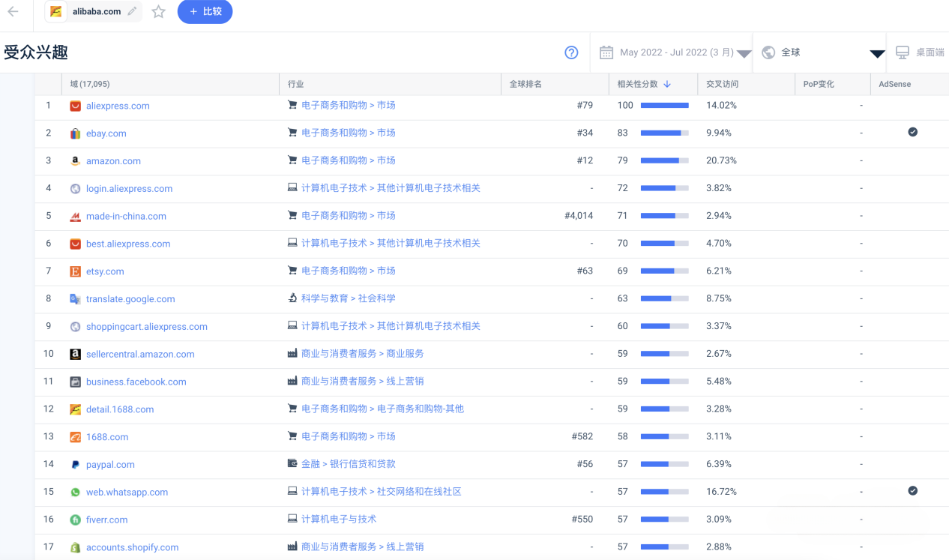Image resolution: width=949 pixels, height=560 pixels.
Task: Open the 桌面端 device selector
Action: pyautogui.click(x=920, y=52)
